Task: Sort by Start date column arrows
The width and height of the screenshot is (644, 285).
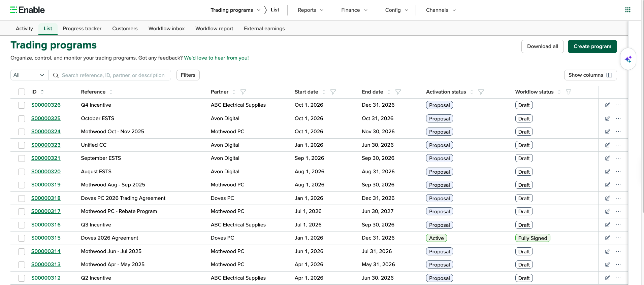Action: click(x=324, y=92)
